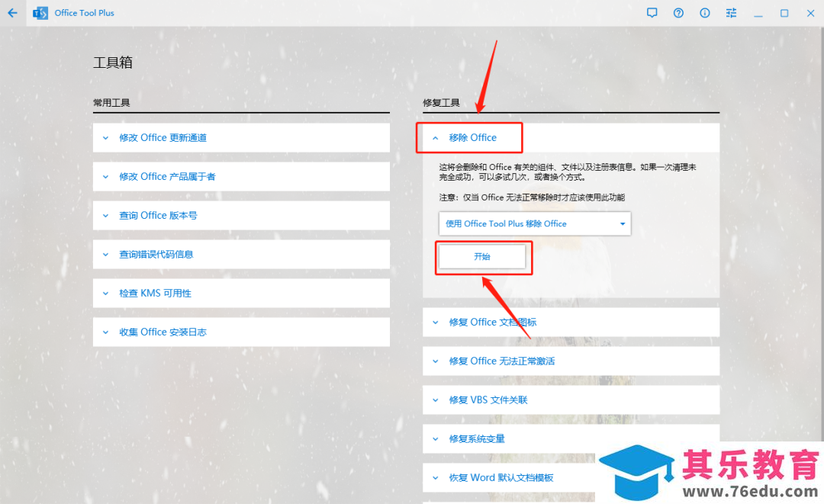
Task: Expand 修复 Office 文档图标 chevron
Action: click(x=435, y=323)
